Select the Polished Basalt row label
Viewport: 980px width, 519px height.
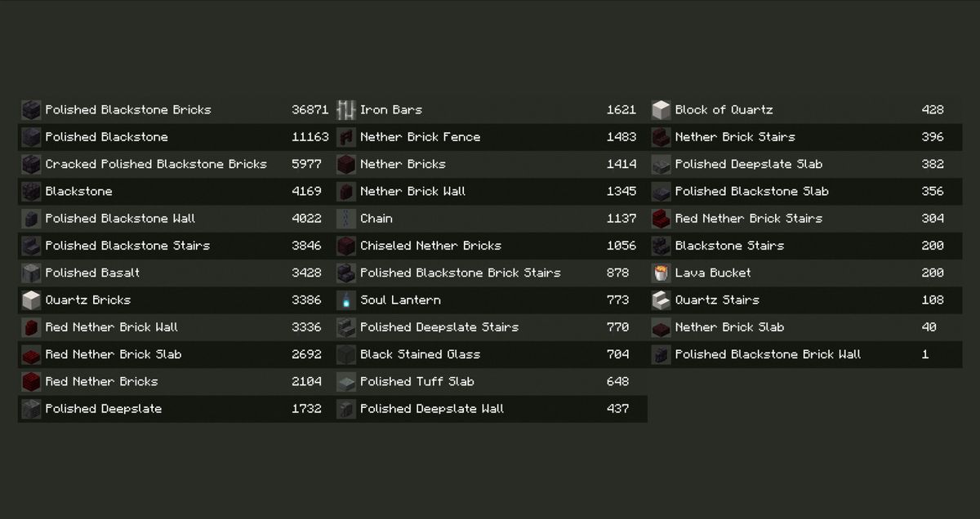[92, 273]
